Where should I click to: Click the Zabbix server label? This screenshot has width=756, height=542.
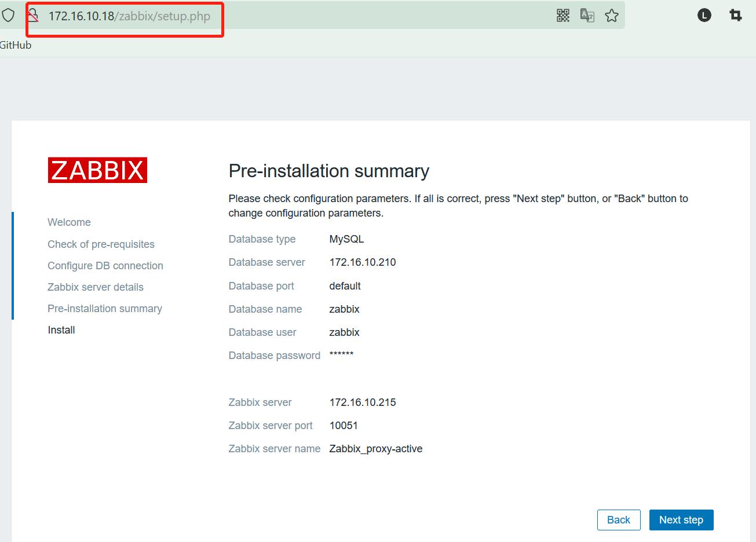(260, 402)
